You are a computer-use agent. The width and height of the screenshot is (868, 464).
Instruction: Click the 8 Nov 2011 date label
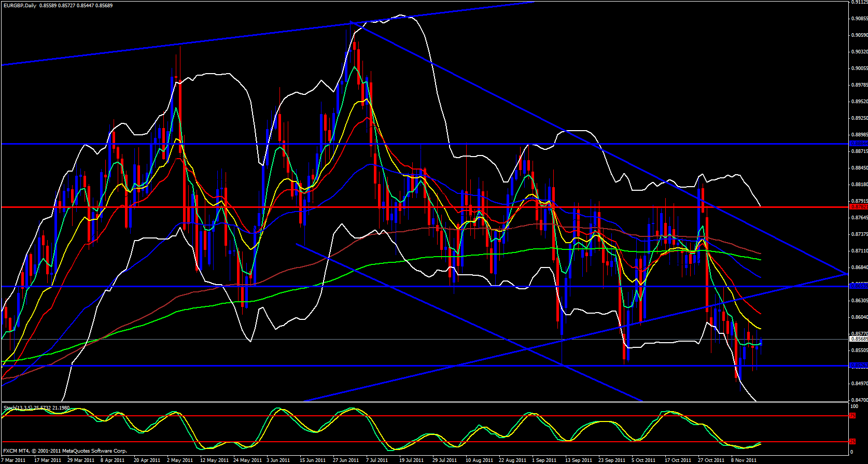744,460
